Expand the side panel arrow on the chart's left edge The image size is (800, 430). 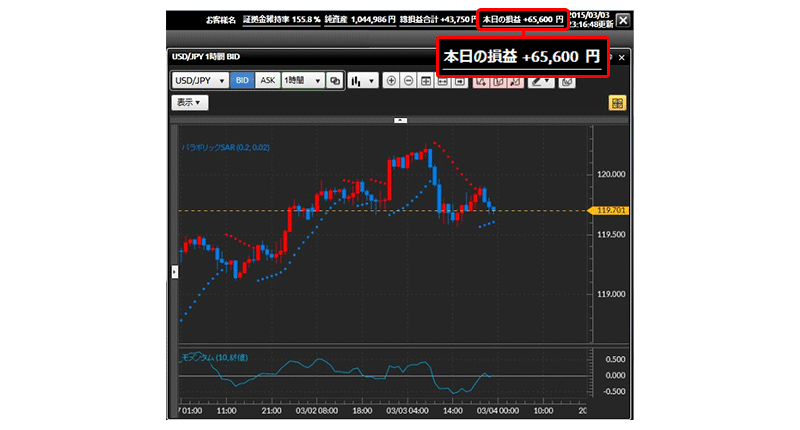tap(174, 272)
